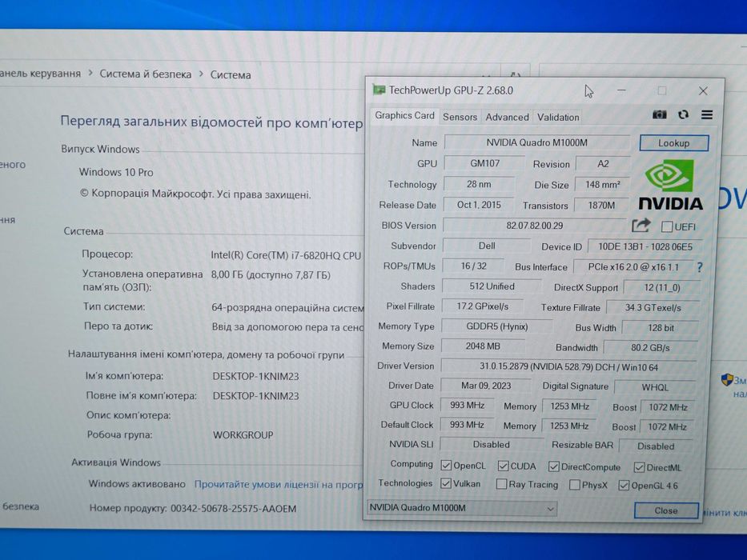Click Windows 10 Pro text in System window

pyautogui.click(x=116, y=172)
